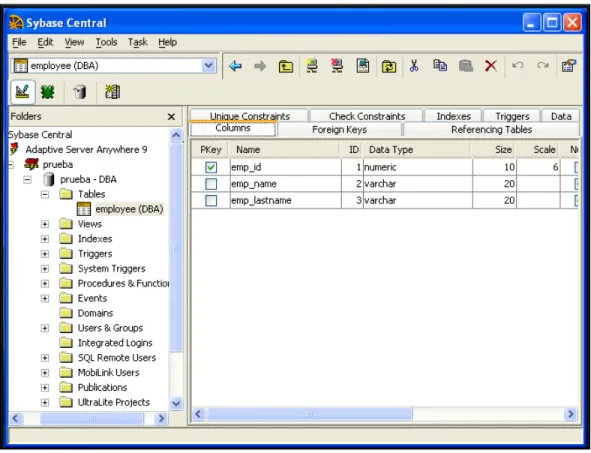Image resolution: width=591 pixels, height=453 pixels.
Task: Click the Connect toolbar icon
Action: (x=312, y=66)
